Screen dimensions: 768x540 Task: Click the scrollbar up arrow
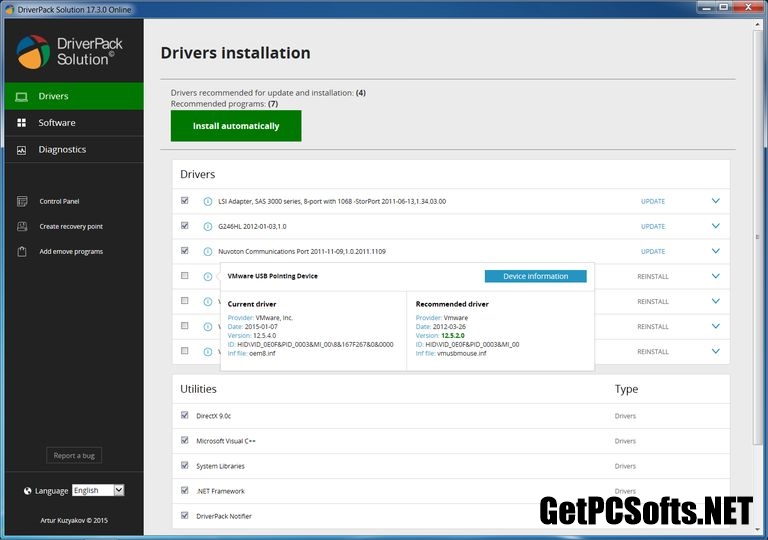[x=758, y=25]
